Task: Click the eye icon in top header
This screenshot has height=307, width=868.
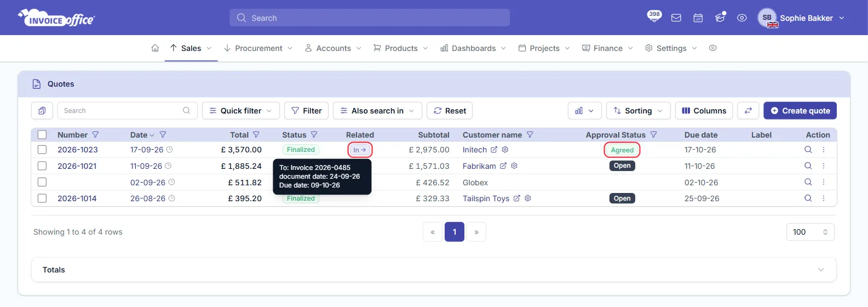Action: coord(742,18)
